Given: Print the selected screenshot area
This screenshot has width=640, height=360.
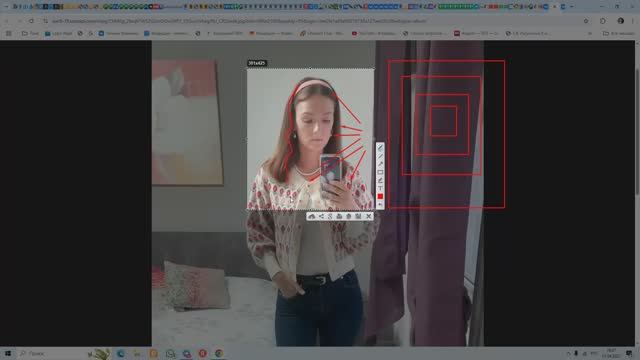Looking at the screenshot, I should tap(339, 216).
